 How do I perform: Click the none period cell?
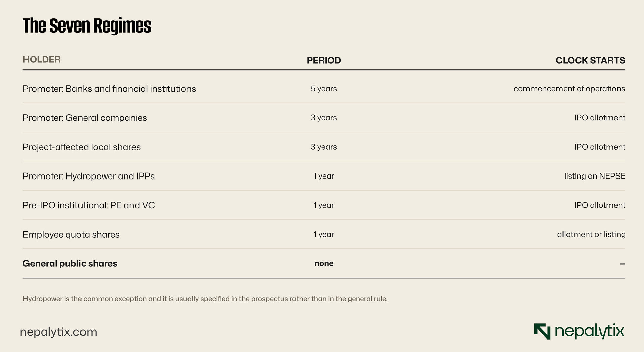click(x=324, y=263)
